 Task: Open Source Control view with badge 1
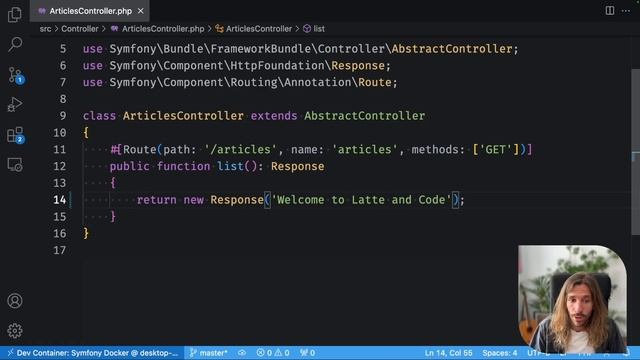tap(16, 75)
